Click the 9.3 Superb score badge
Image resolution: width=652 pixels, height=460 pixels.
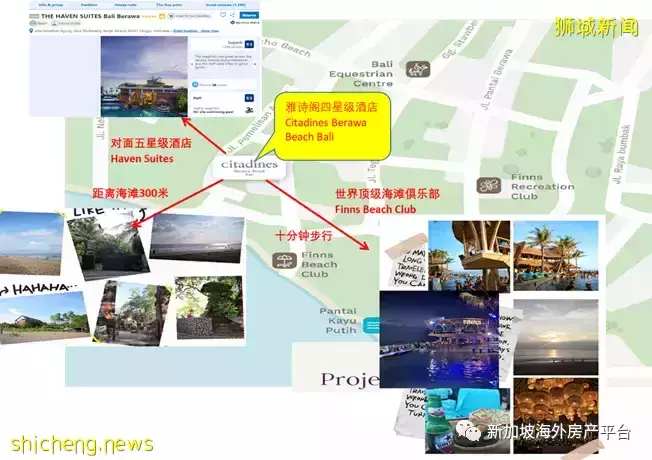249,44
